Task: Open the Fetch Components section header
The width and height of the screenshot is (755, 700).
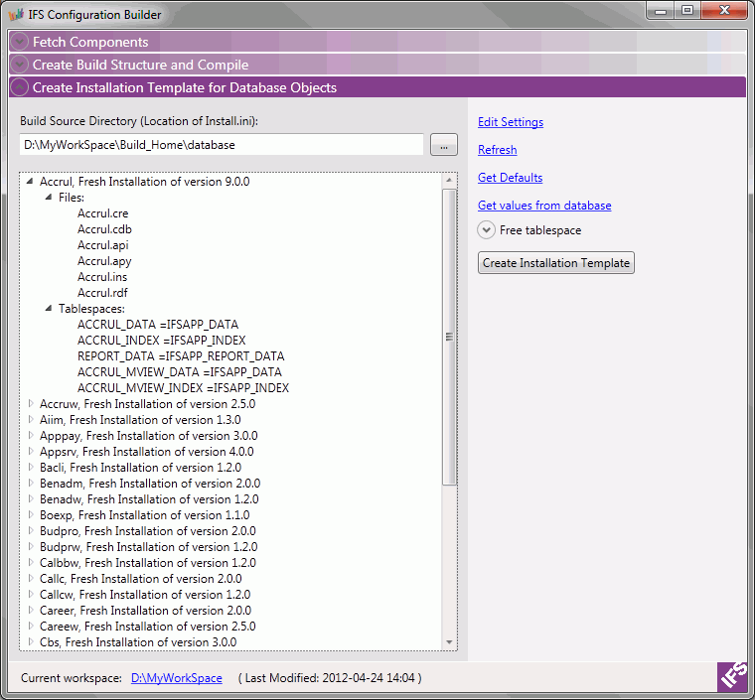Action: [x=377, y=42]
